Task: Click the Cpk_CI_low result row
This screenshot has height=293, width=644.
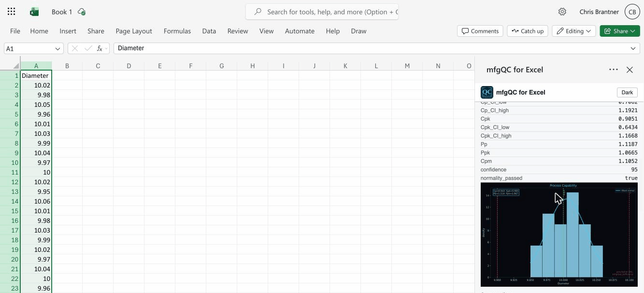Action: 559,127
